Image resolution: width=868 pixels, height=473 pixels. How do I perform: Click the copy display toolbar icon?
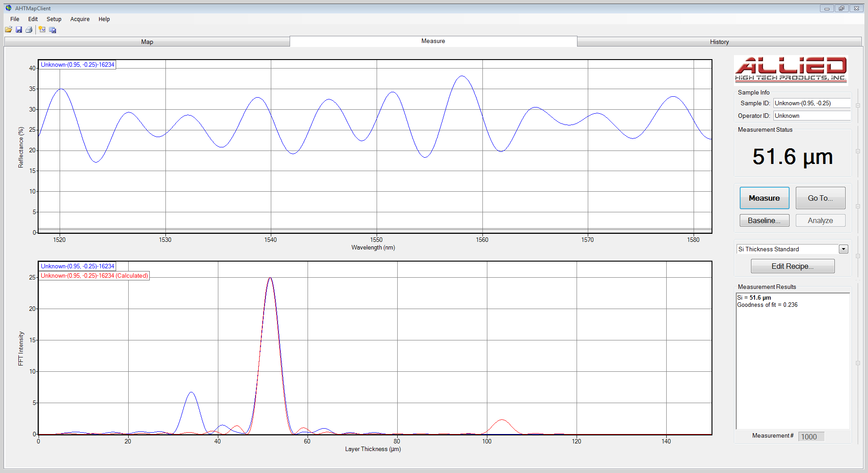click(52, 30)
